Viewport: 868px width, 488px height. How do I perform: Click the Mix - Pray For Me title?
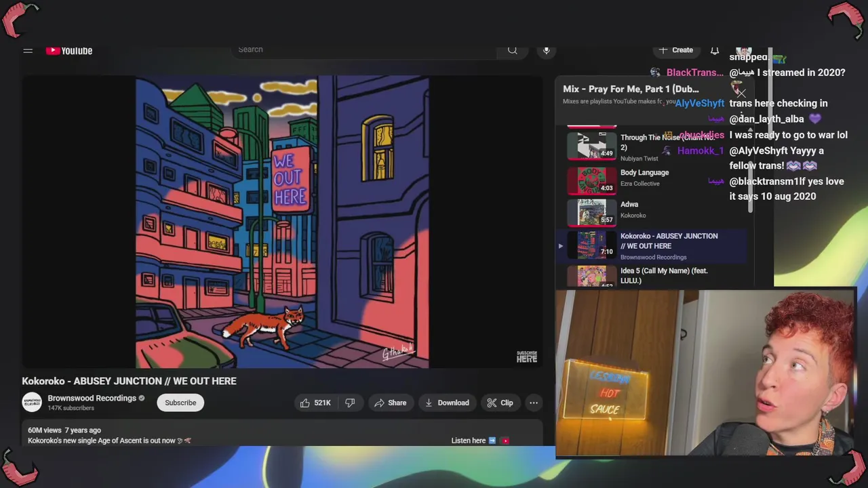pyautogui.click(x=631, y=89)
